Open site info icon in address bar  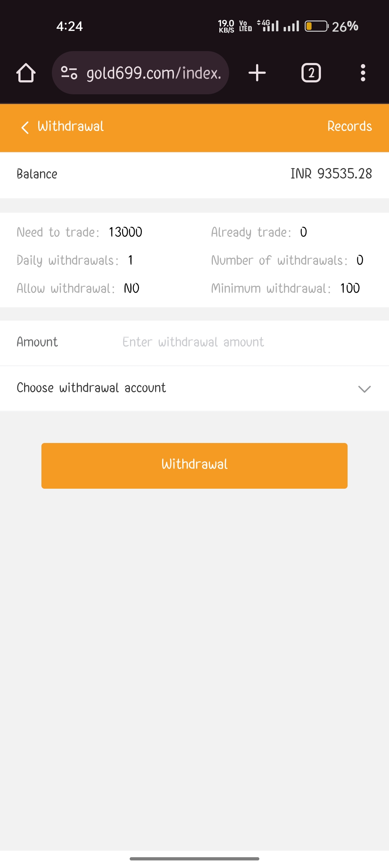point(69,73)
